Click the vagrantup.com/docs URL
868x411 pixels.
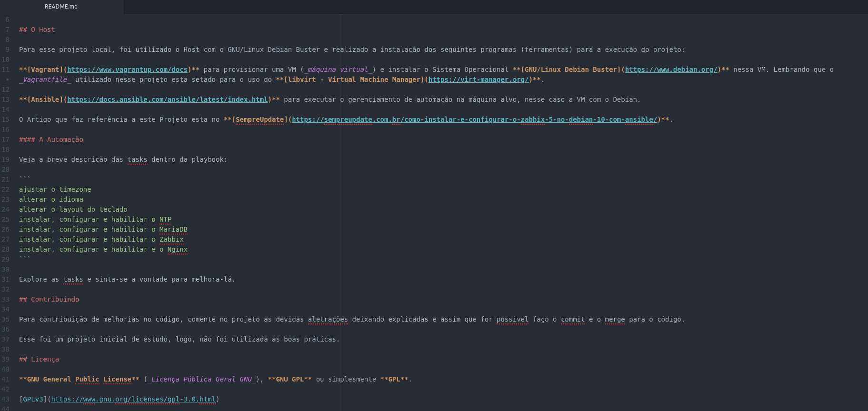pyautogui.click(x=128, y=69)
